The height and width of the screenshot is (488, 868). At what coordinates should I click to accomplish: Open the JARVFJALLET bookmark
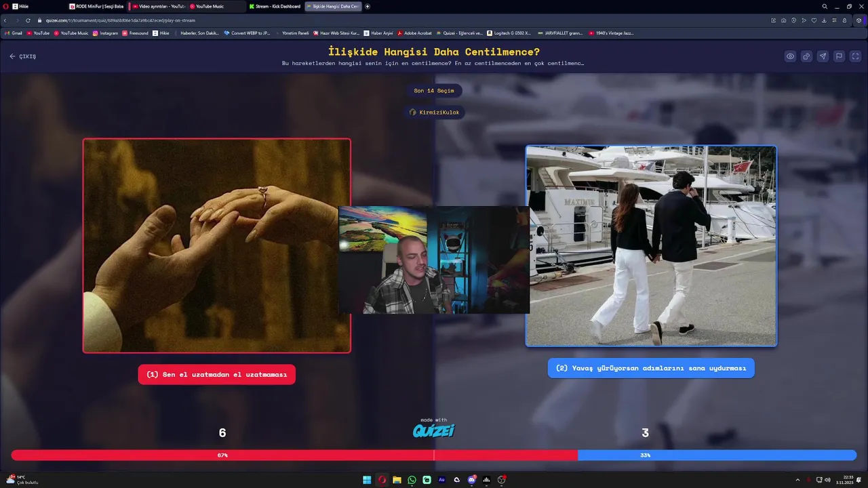point(559,33)
